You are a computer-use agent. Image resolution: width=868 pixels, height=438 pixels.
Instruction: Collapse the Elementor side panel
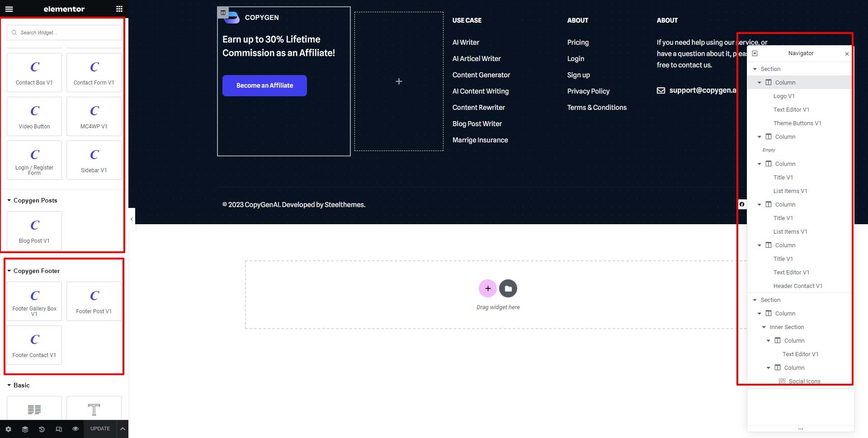[132, 219]
